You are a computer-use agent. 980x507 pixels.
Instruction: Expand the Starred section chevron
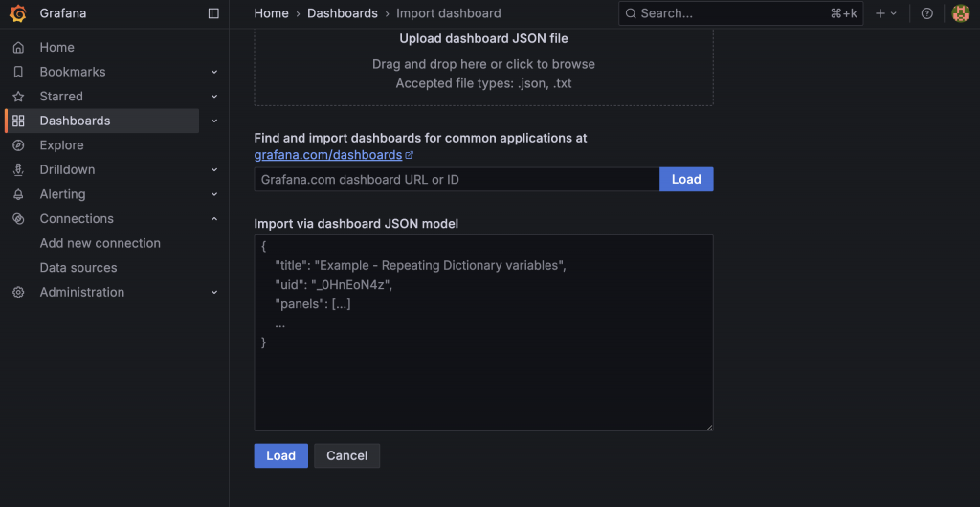pos(214,97)
